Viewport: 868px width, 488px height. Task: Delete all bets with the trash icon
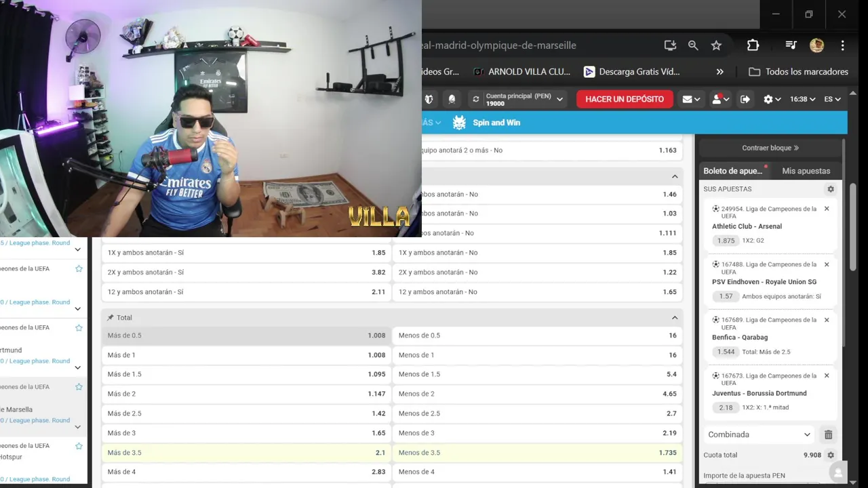tap(828, 434)
